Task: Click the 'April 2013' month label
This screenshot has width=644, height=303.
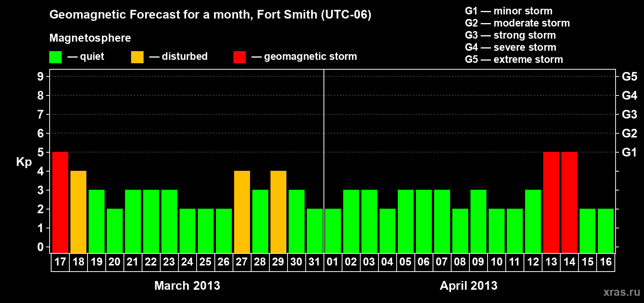Action: coord(469,286)
